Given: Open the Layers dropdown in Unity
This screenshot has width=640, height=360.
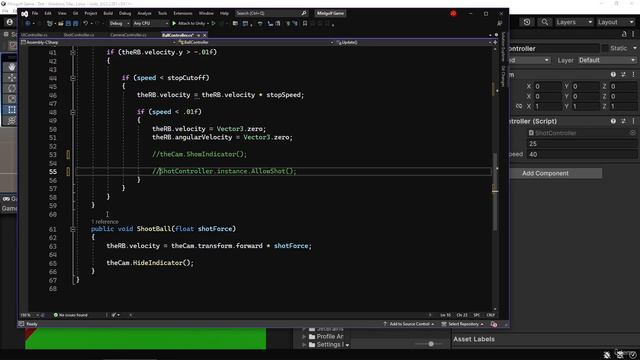Looking at the screenshot, I should [574, 22].
